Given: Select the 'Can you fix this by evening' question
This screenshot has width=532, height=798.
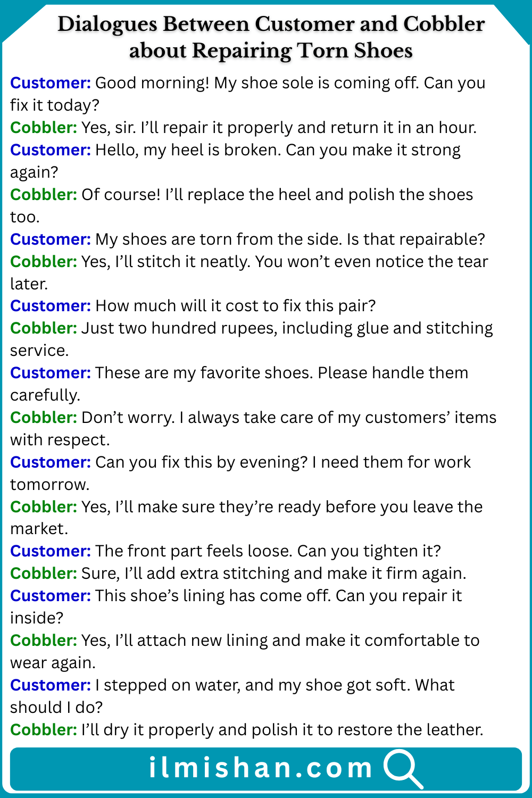Looking at the screenshot, I should pyautogui.click(x=282, y=462).
